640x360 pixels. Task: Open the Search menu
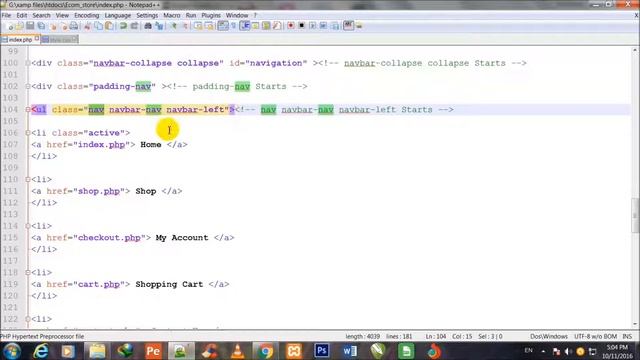coord(41,16)
